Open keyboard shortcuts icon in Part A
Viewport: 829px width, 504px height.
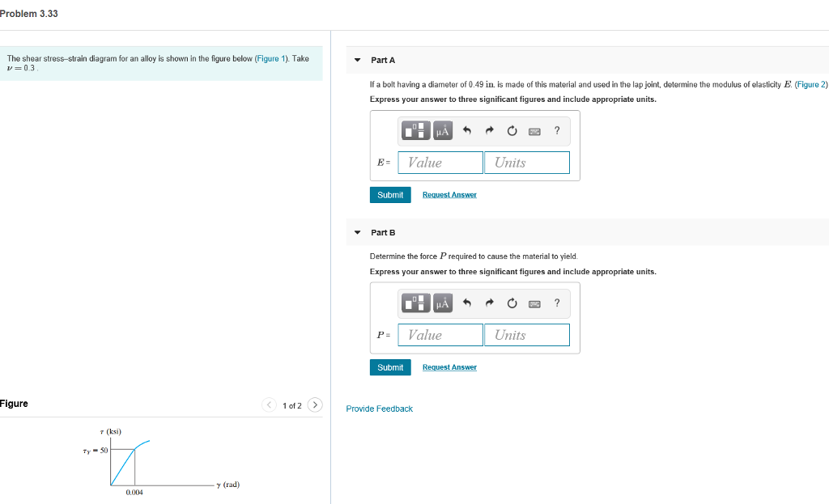pyautogui.click(x=534, y=131)
